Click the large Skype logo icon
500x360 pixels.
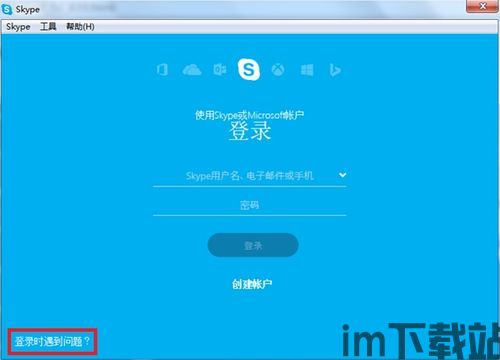point(249,69)
